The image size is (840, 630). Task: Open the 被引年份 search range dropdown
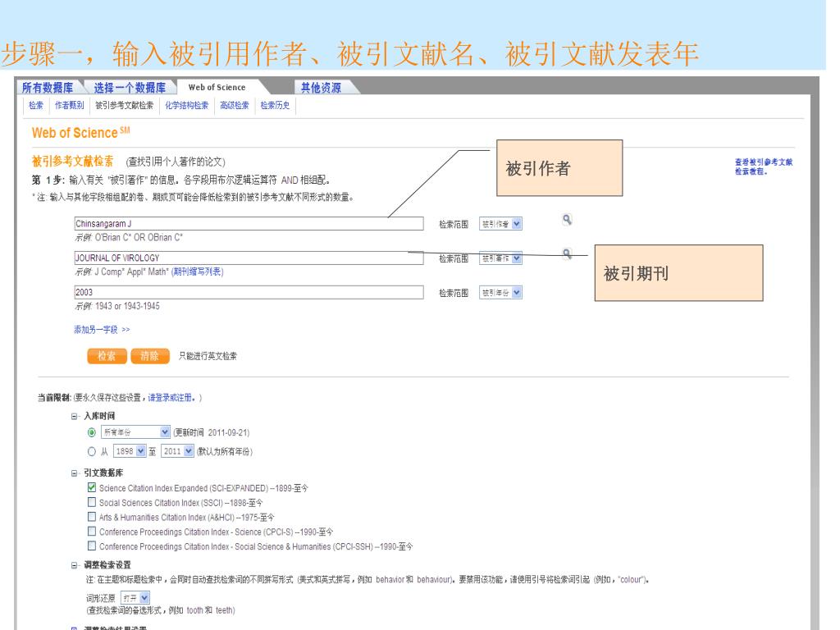[x=500, y=293]
